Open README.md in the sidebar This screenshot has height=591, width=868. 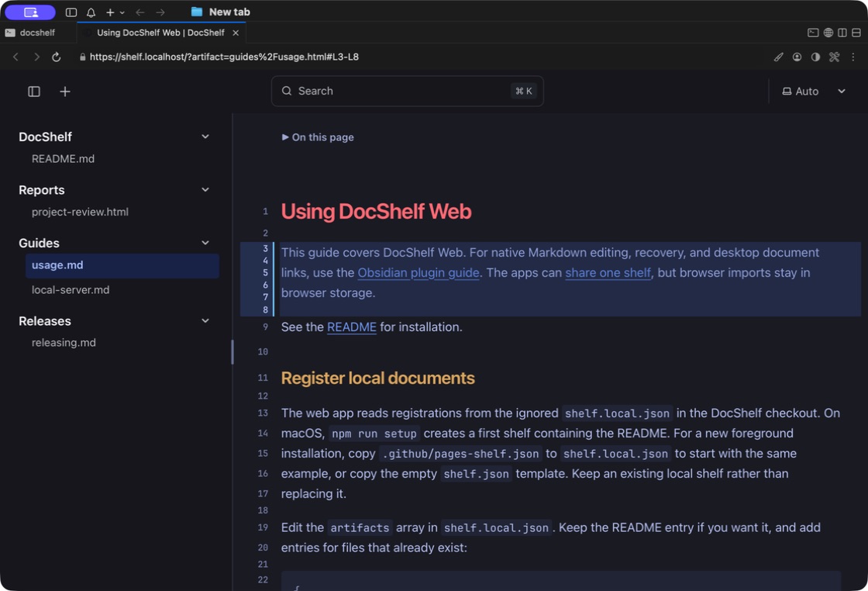[63, 159]
